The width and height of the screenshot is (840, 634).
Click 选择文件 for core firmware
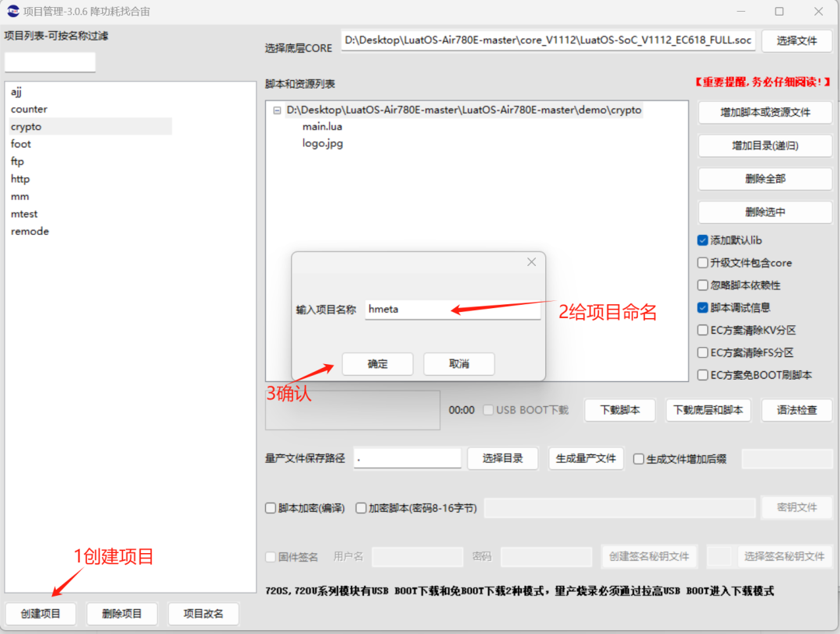point(797,40)
